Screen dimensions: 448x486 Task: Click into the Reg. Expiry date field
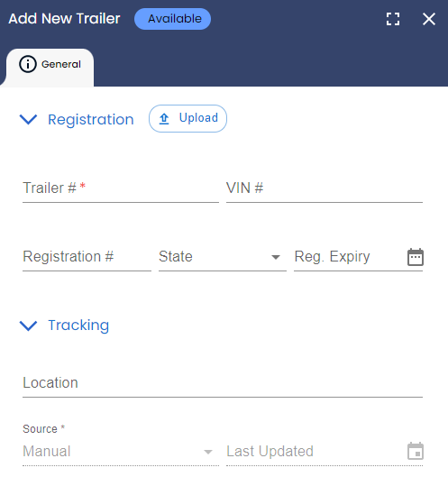pos(350,257)
